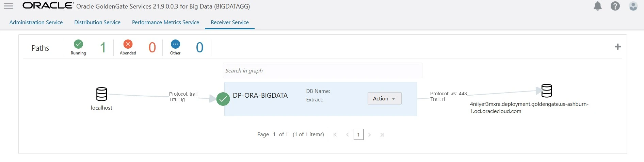This screenshot has width=644, height=162.
Task: Click the green Running status icon
Action: coord(78,44)
